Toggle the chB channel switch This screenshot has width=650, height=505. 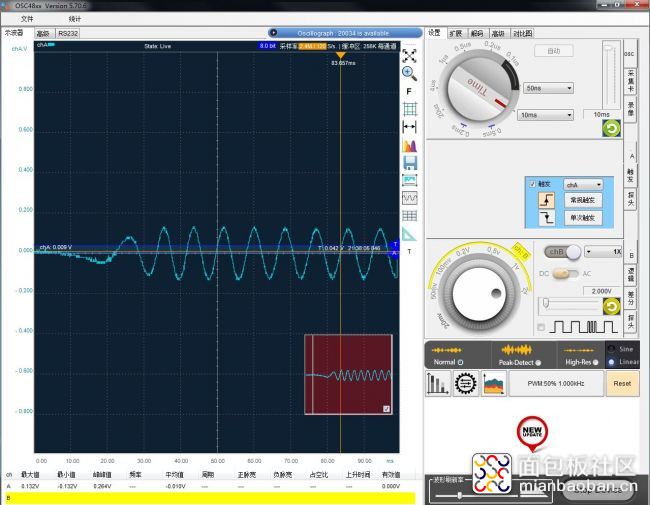click(x=563, y=252)
